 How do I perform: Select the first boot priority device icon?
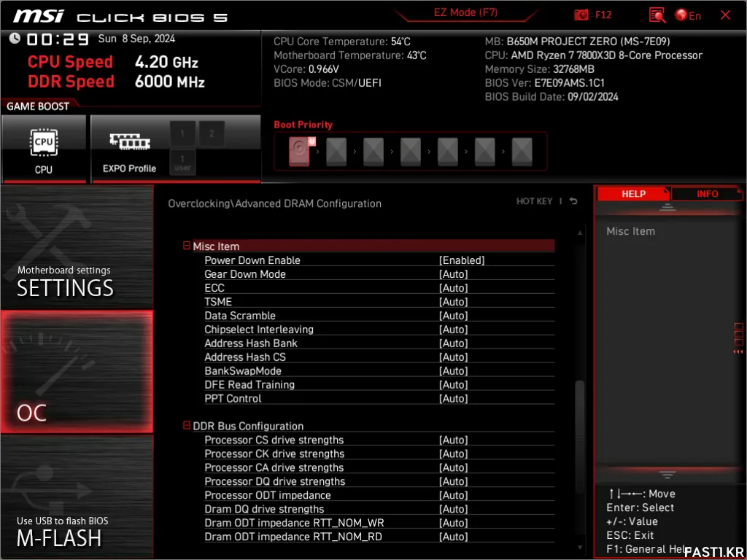(x=300, y=152)
